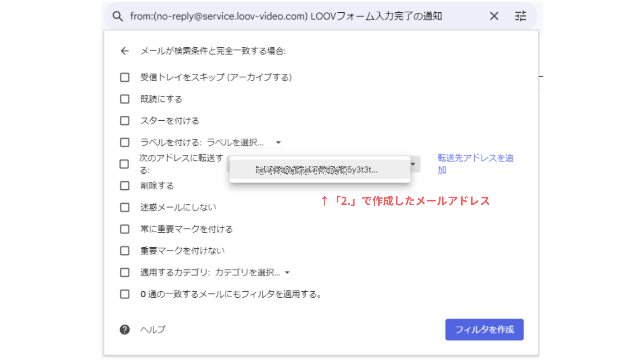Click 転送先アドレスを追加 link
The width and height of the screenshot is (644, 362).
(476, 164)
